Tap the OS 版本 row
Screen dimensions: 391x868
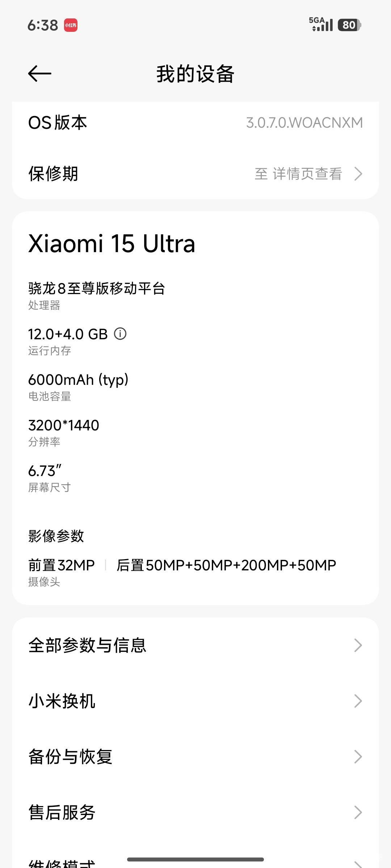click(58, 123)
